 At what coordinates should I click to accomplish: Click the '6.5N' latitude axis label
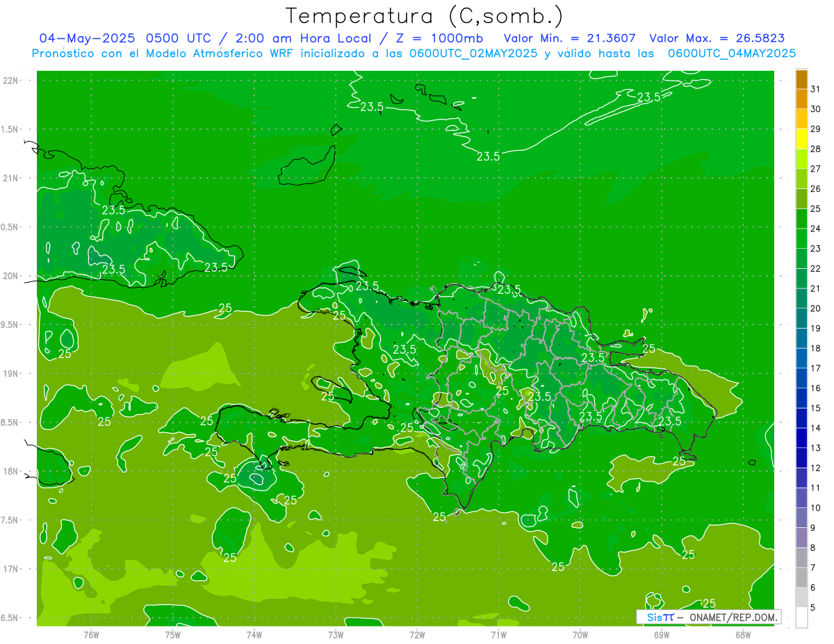11,618
